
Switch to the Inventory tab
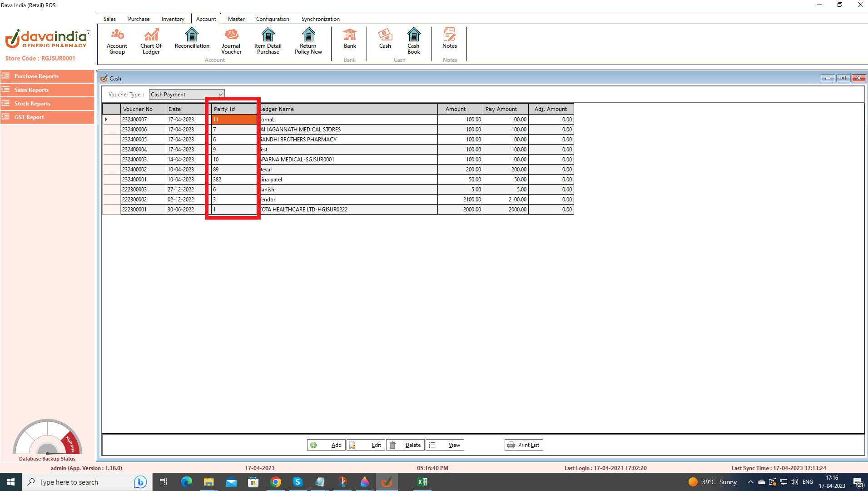tap(173, 19)
